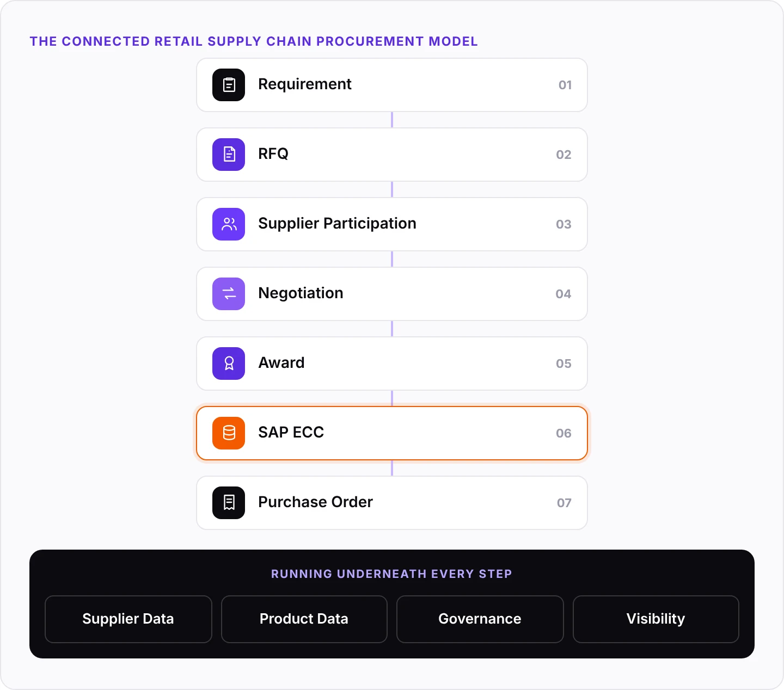This screenshot has width=784, height=690.
Task: Click the Purchase Order label
Action: click(316, 502)
